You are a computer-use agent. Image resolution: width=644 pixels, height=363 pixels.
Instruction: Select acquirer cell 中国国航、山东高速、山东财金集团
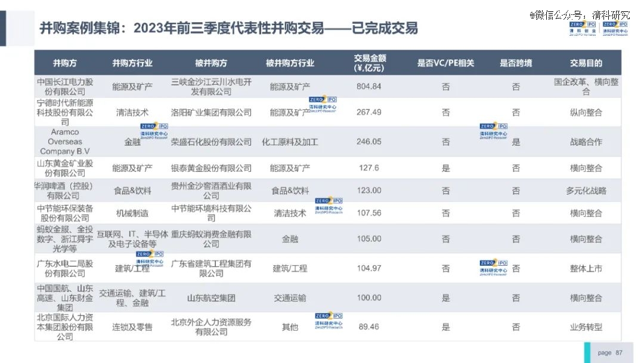[65, 298]
